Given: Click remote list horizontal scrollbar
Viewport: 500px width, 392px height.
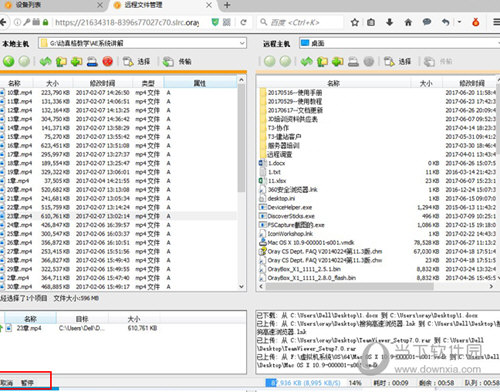Looking at the screenshot, I should pos(349,286).
